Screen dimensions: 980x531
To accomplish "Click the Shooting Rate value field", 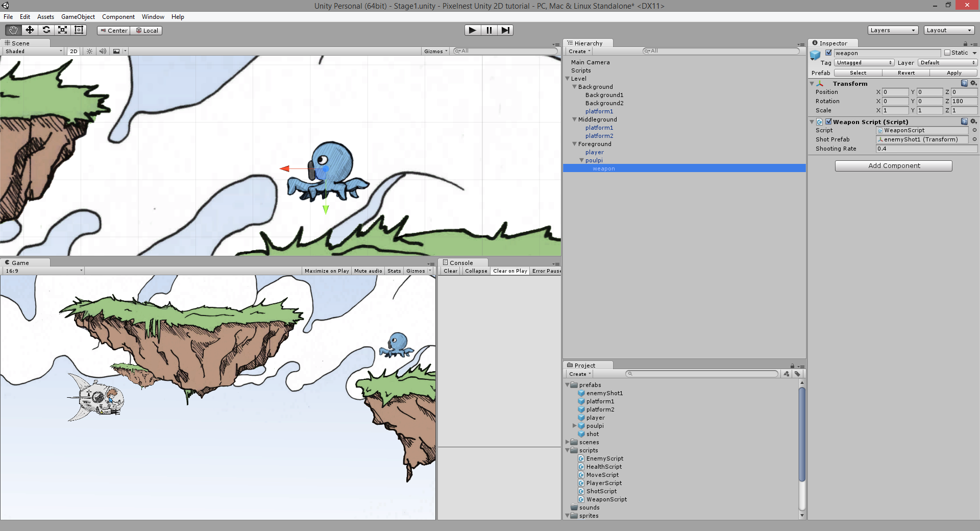I will pos(926,149).
